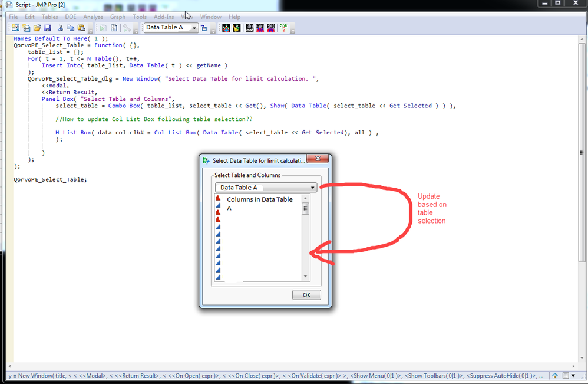Click the Open file folder icon
588x384 pixels.
tap(37, 28)
